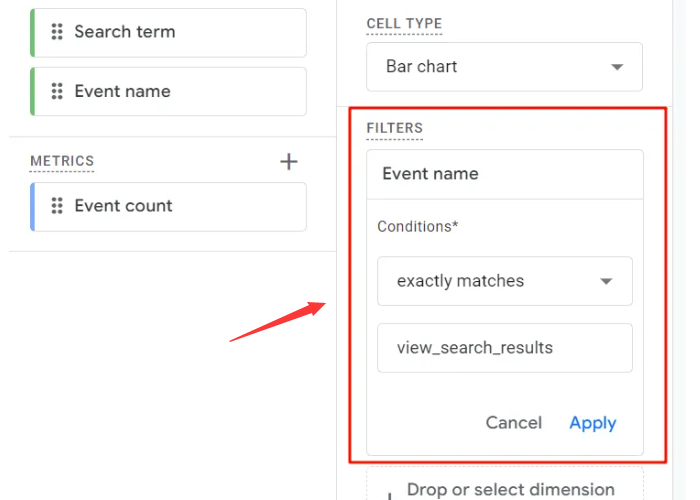Image resolution: width=700 pixels, height=500 pixels.
Task: Open the Bar chart cell type dropdown
Action: [x=504, y=67]
